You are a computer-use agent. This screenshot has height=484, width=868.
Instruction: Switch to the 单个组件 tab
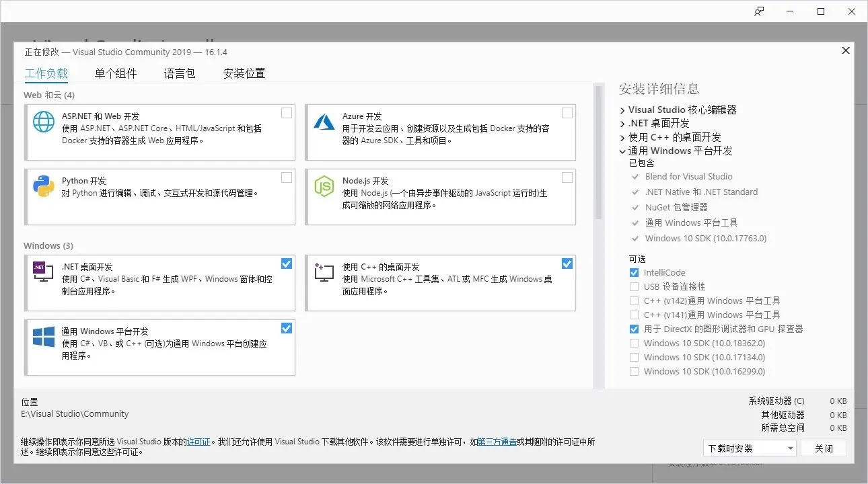(116, 74)
